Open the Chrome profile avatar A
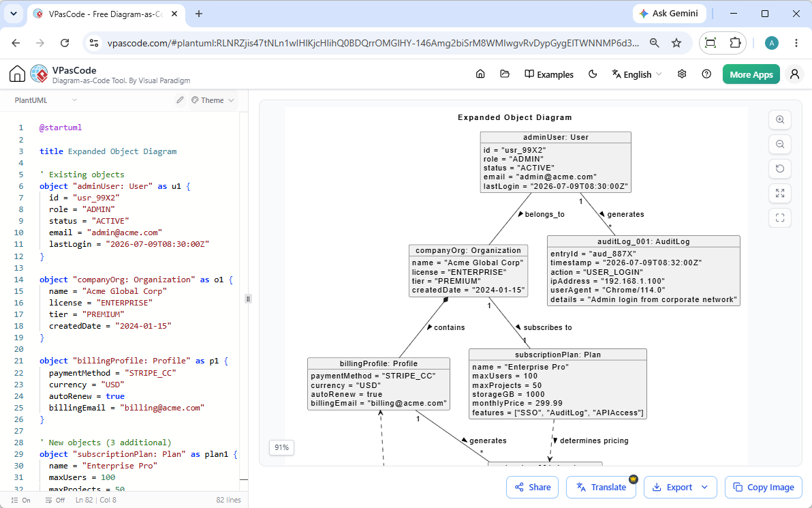Screen dimensions: 812x508 (772, 43)
